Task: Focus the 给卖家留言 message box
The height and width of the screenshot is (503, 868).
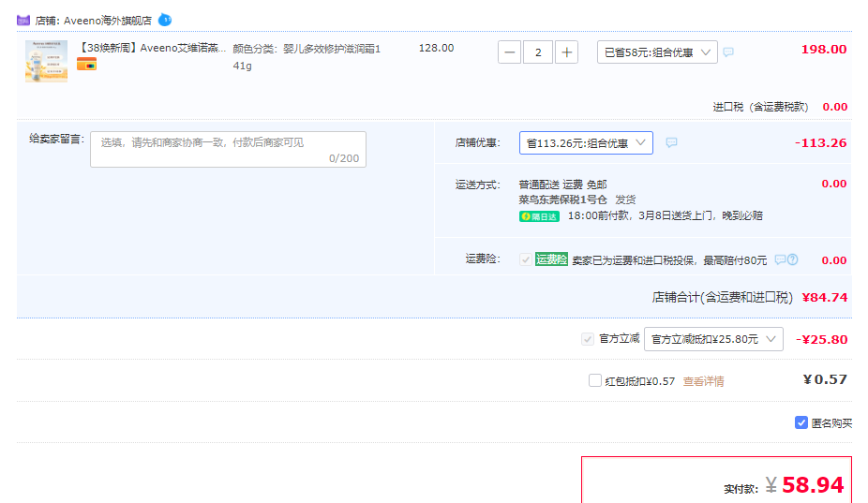Action: [228, 150]
